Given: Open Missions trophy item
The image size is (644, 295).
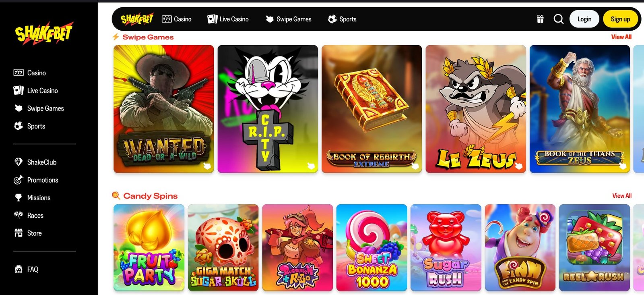Looking at the screenshot, I should [32, 197].
